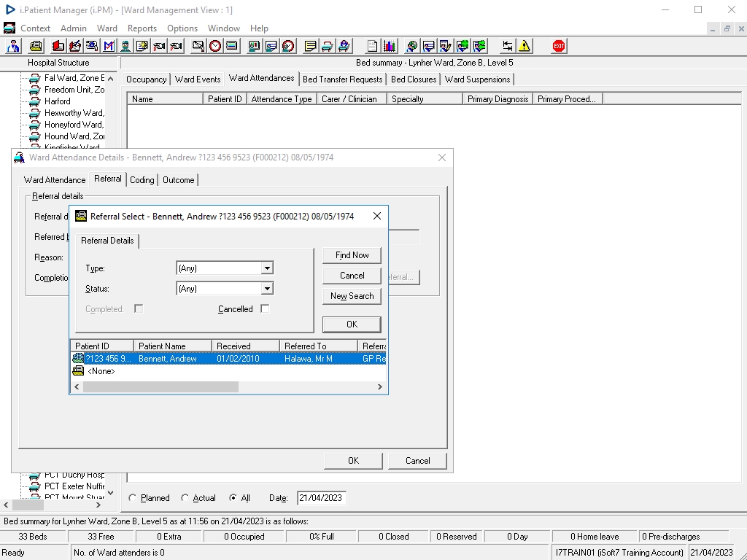Click OK in Ward Attendance Details dialog

[x=353, y=461]
